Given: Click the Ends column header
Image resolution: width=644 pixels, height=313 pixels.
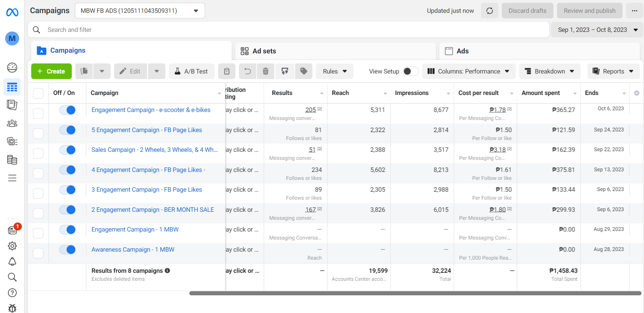Looking at the screenshot, I should 592,93.
